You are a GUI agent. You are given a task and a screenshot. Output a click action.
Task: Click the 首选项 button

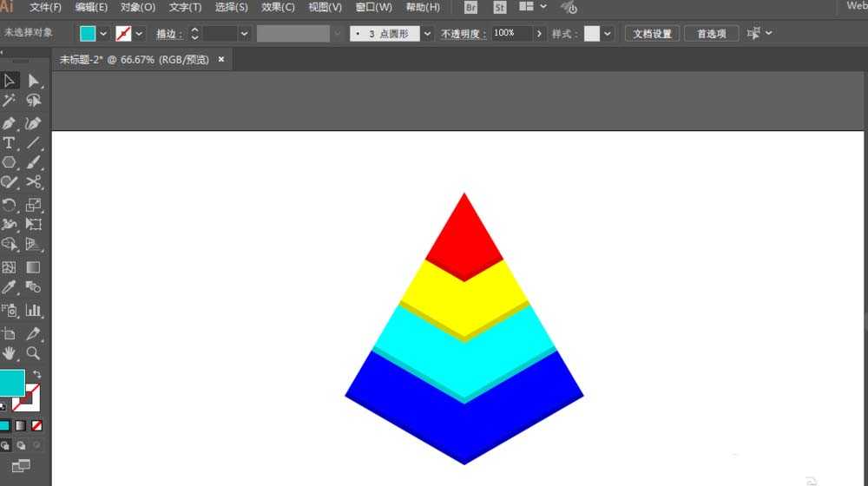(712, 34)
